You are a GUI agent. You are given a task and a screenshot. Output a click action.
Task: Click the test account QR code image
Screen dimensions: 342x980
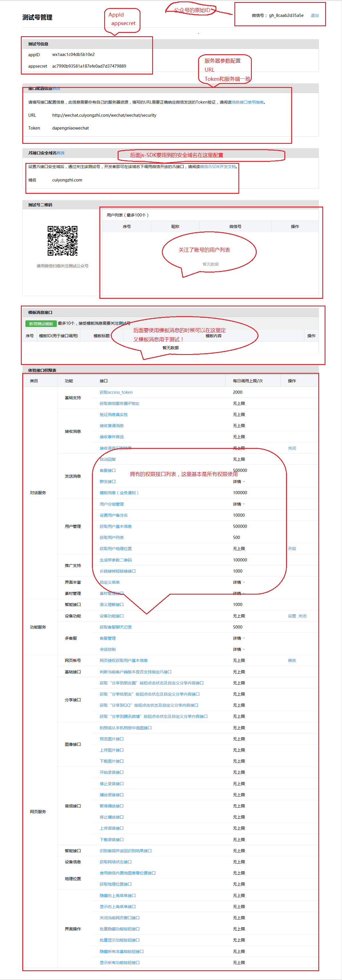click(x=63, y=241)
